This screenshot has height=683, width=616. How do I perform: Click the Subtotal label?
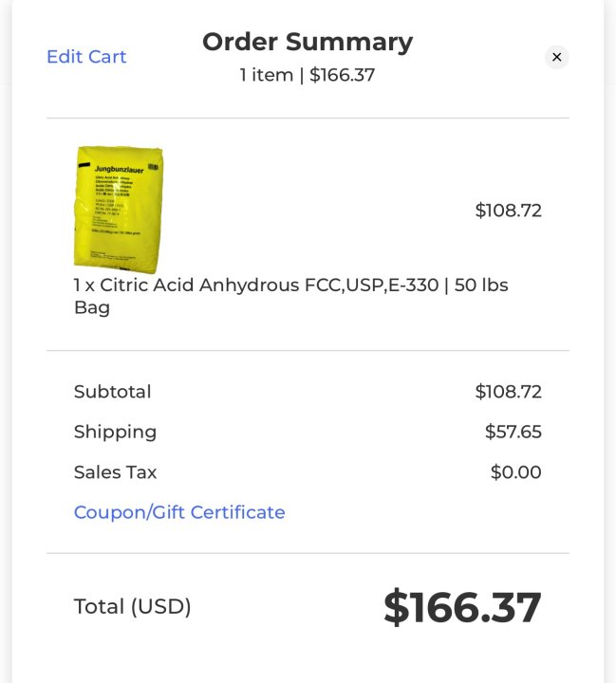pyautogui.click(x=112, y=392)
